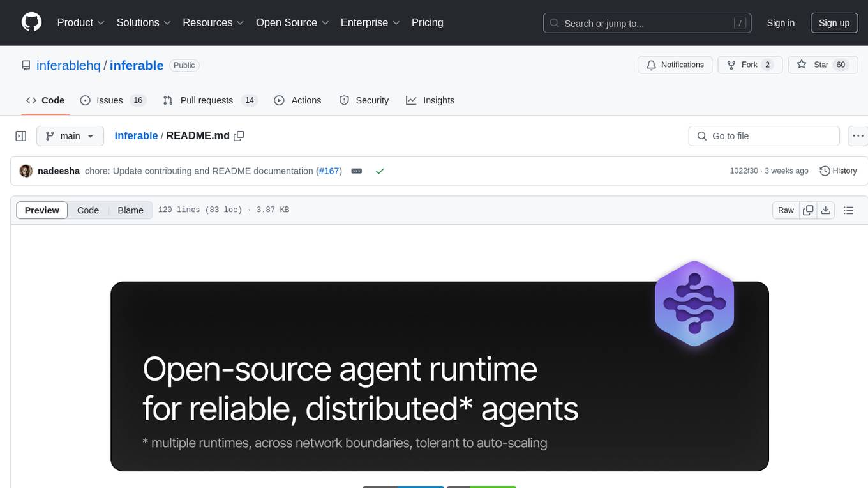Viewport: 868px width, 488px height.
Task: Open pull request #167 link
Action: [x=329, y=171]
